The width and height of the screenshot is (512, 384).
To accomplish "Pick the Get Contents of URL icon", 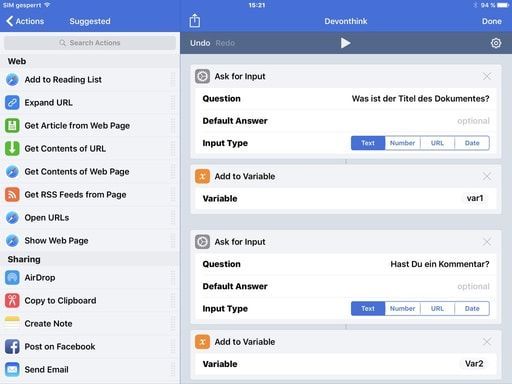I will pyautogui.click(x=12, y=148).
